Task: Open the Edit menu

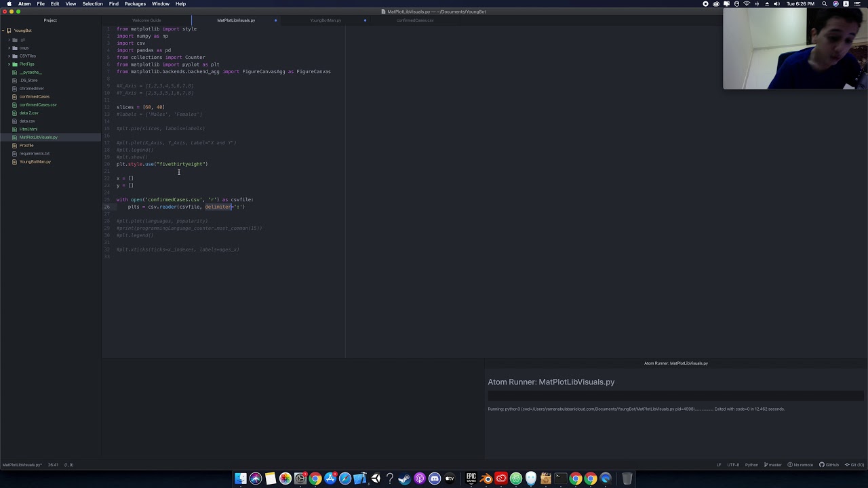Action: [x=55, y=4]
